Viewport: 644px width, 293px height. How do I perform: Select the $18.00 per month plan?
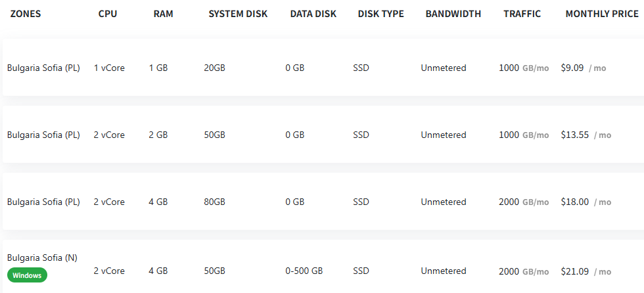[323, 202]
